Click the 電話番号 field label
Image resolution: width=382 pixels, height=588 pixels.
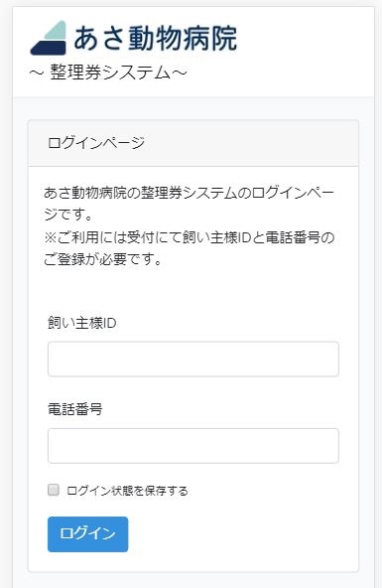tap(74, 409)
